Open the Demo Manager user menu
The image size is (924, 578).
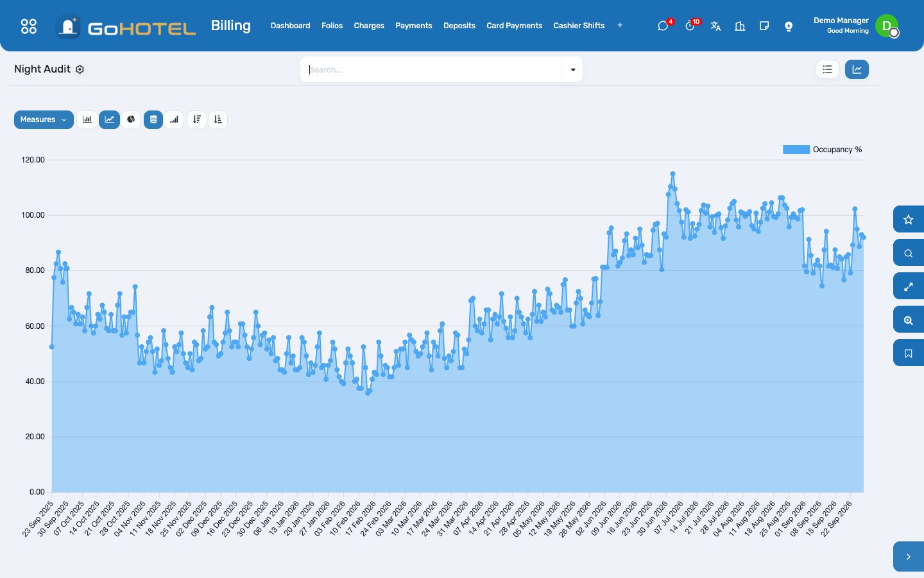(856, 26)
